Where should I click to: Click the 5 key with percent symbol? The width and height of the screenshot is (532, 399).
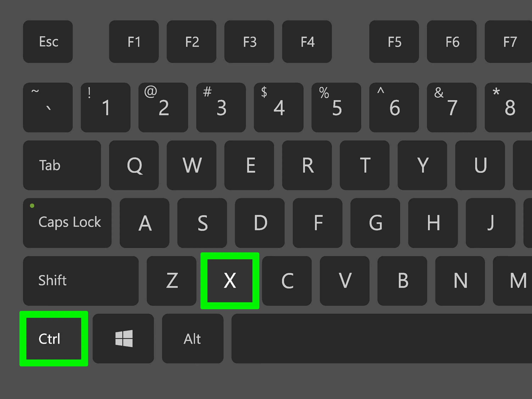336,107
